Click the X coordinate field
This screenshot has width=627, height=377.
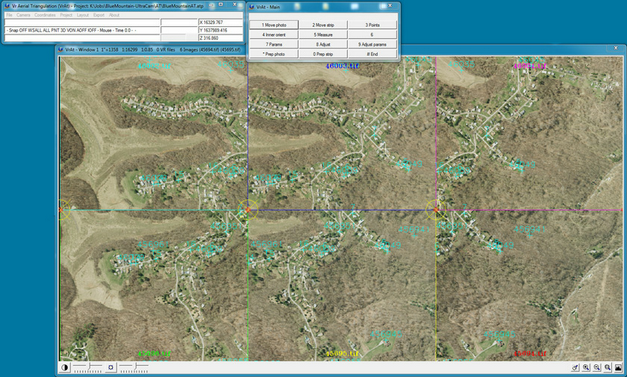click(220, 22)
